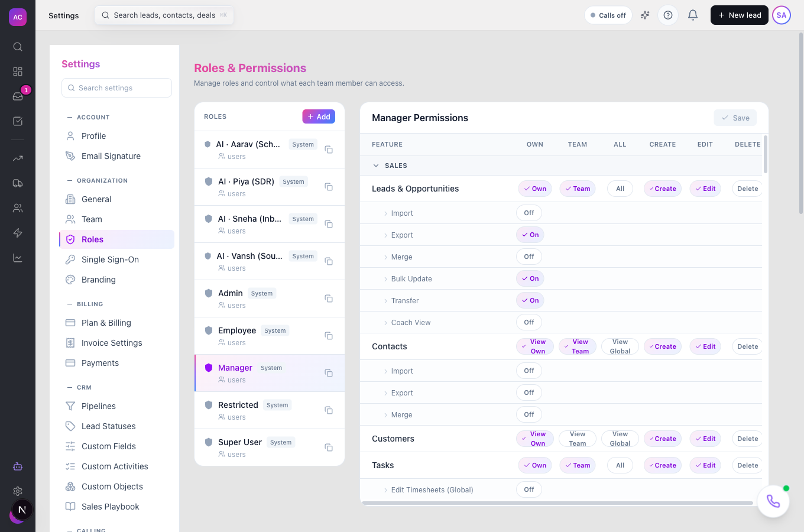Click the AI sparkle icon in header

click(645, 15)
